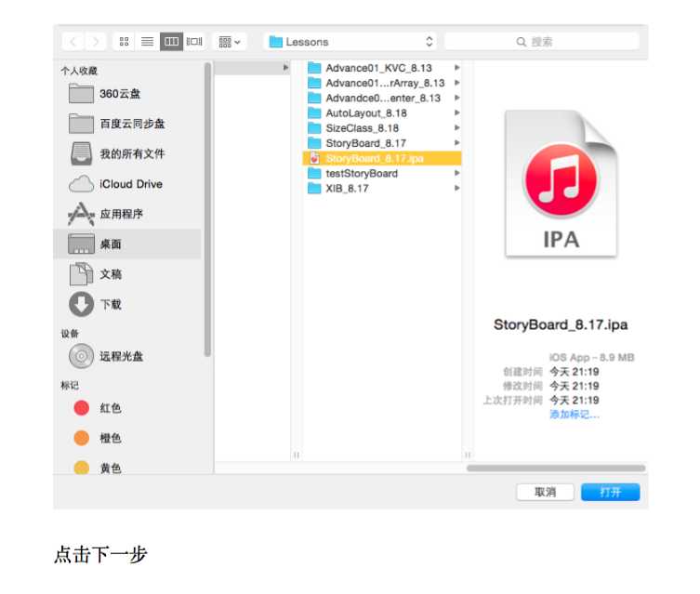
Task: Go back with the left arrow button
Action: pos(73,42)
